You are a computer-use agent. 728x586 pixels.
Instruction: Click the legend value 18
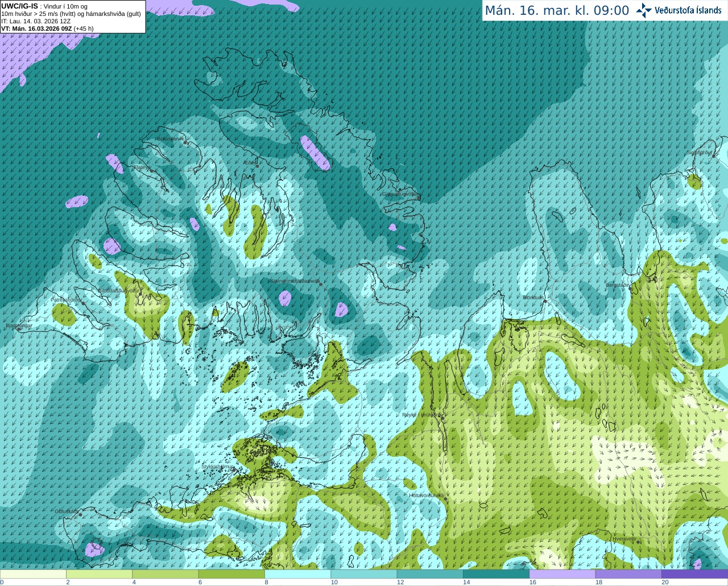[x=599, y=582]
